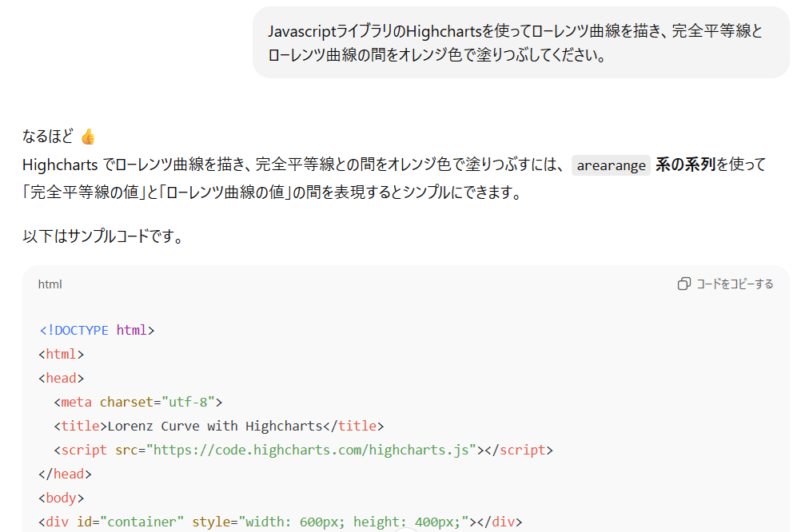The width and height of the screenshot is (801, 532).
Task: Click the utf-8 charset value
Action: click(192, 402)
